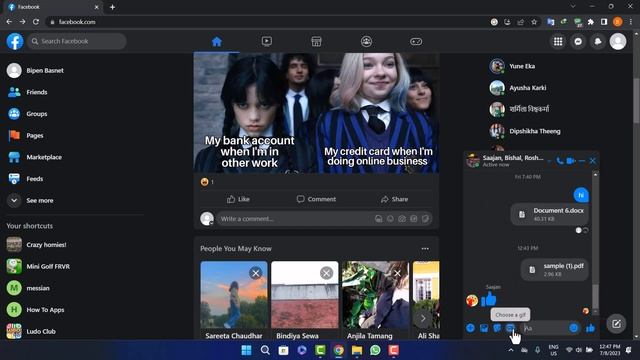This screenshot has width=640, height=360.
Task: Show next people suggestions arrow
Action: pyautogui.click(x=423, y=318)
